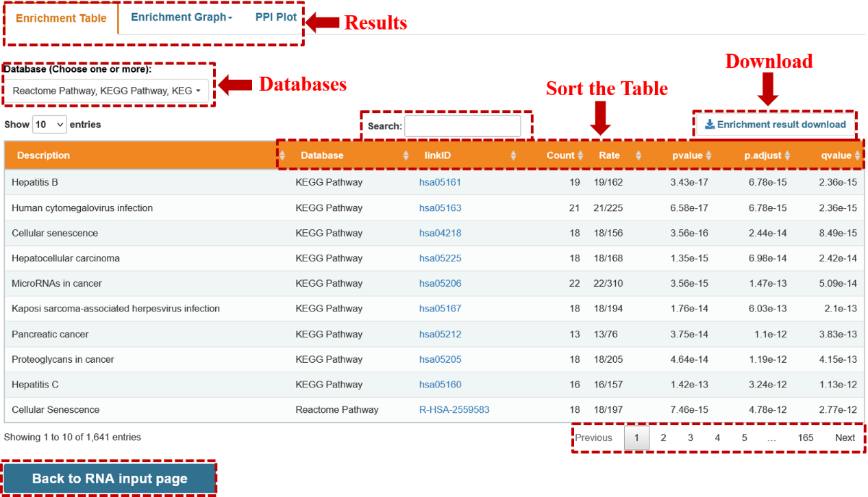Sort the table by linkID column
The width and height of the screenshot is (868, 497).
[513, 155]
